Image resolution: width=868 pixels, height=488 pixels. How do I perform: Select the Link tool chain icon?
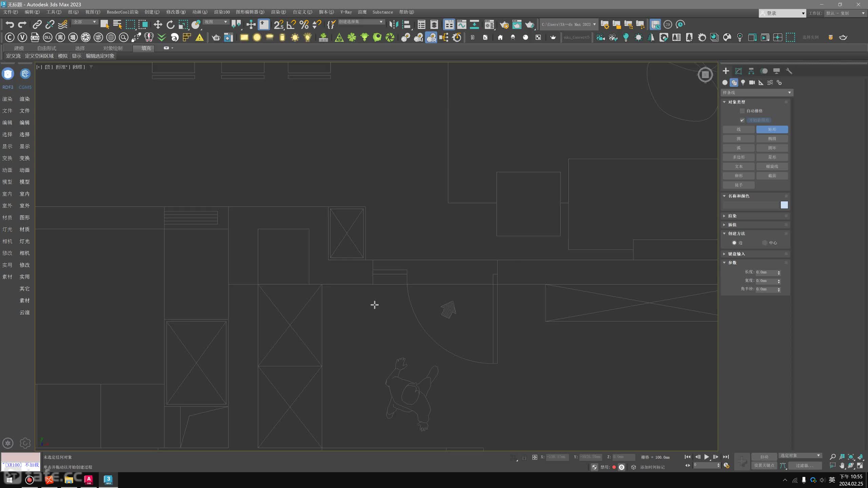37,24
